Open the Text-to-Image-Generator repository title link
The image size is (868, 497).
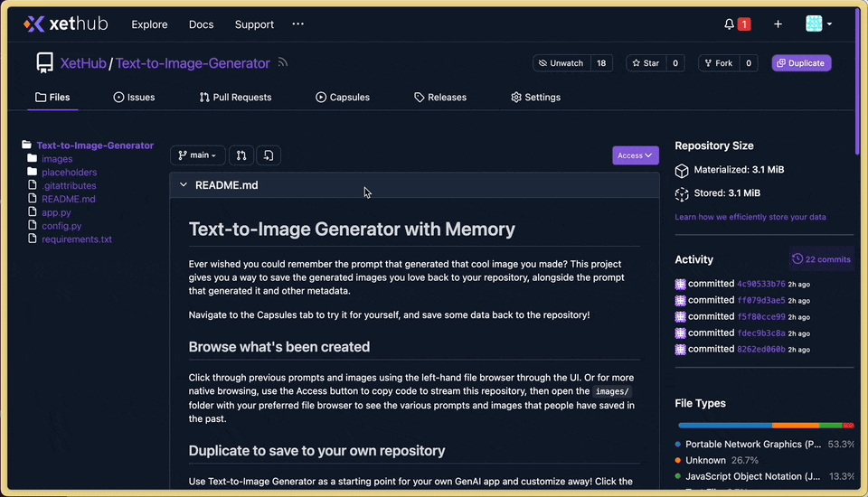point(193,63)
